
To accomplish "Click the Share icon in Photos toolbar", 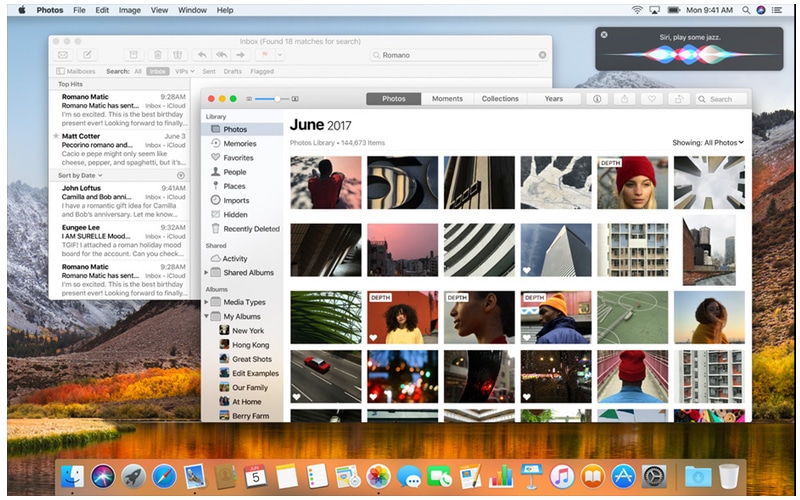I will point(625,99).
